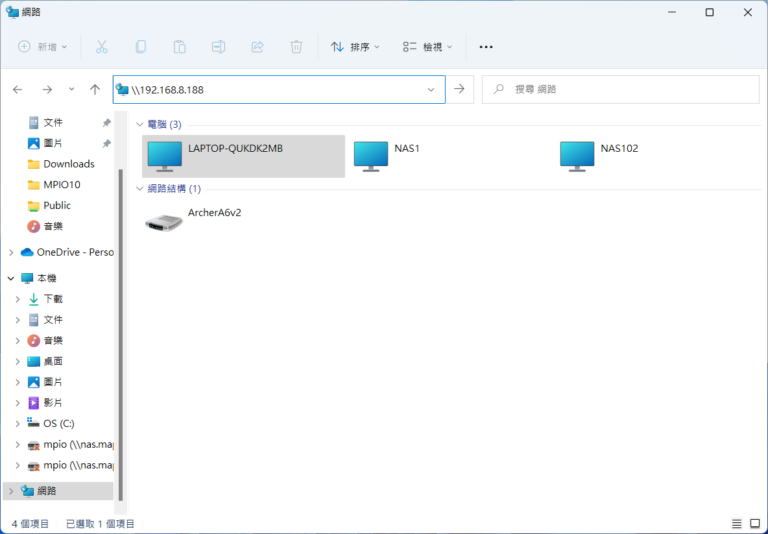Open 音樂 under 本機
768x534 pixels.
(45, 340)
